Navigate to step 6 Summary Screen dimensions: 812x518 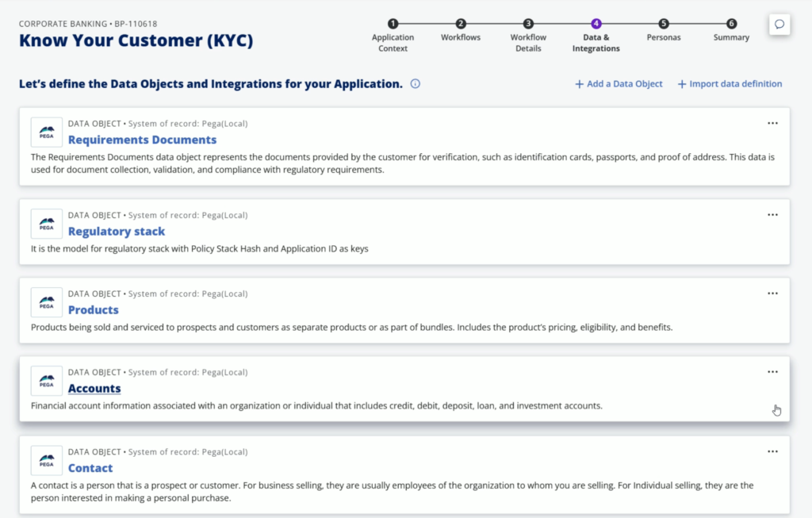731,31
